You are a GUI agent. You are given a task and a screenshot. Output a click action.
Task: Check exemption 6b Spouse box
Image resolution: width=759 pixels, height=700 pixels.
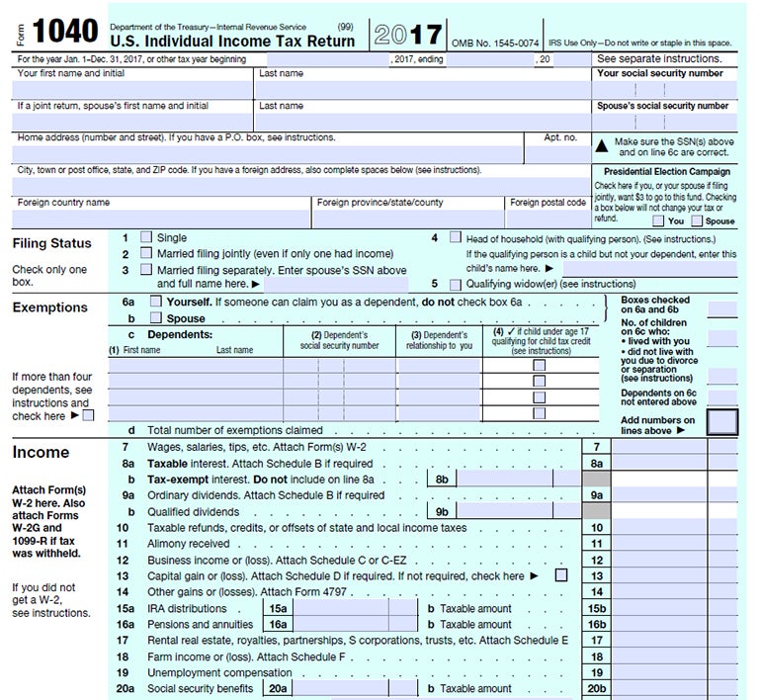pyautogui.click(x=155, y=317)
